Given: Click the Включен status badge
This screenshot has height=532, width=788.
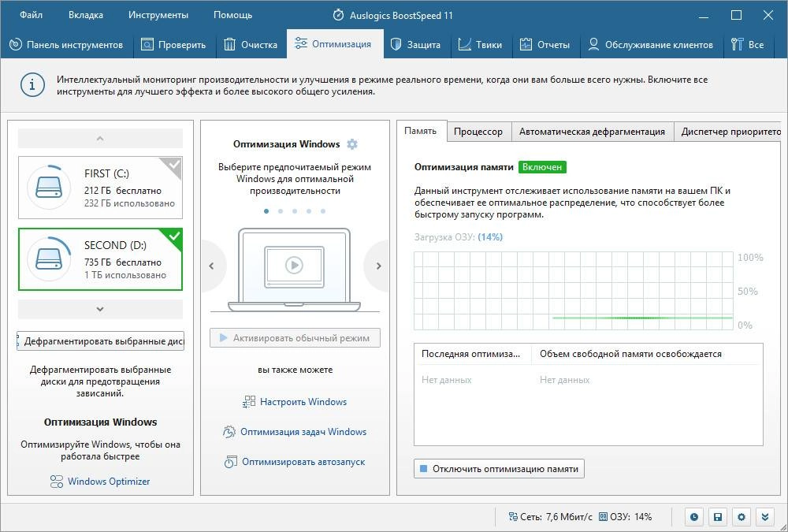Looking at the screenshot, I should click(x=542, y=167).
